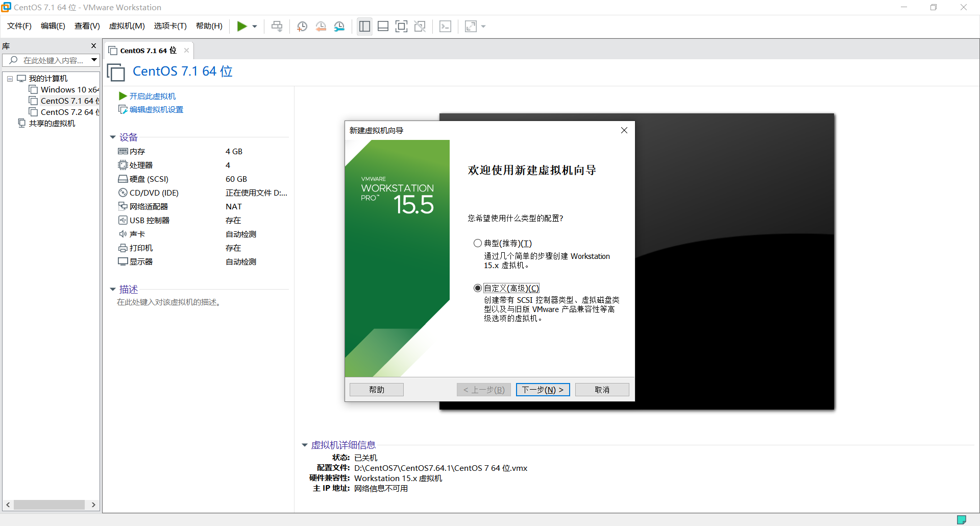This screenshot has height=526, width=980.
Task: Click the library scrollbar right arrow
Action: click(93, 505)
